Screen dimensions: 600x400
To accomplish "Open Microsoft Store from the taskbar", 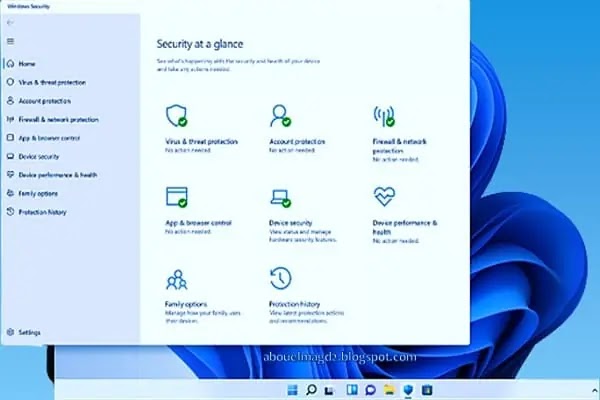I will [427, 390].
